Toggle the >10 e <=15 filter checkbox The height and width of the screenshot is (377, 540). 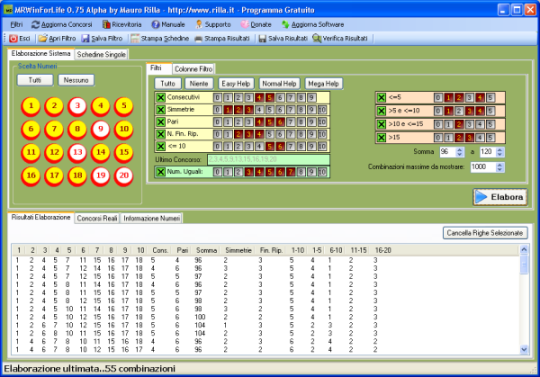[381, 124]
